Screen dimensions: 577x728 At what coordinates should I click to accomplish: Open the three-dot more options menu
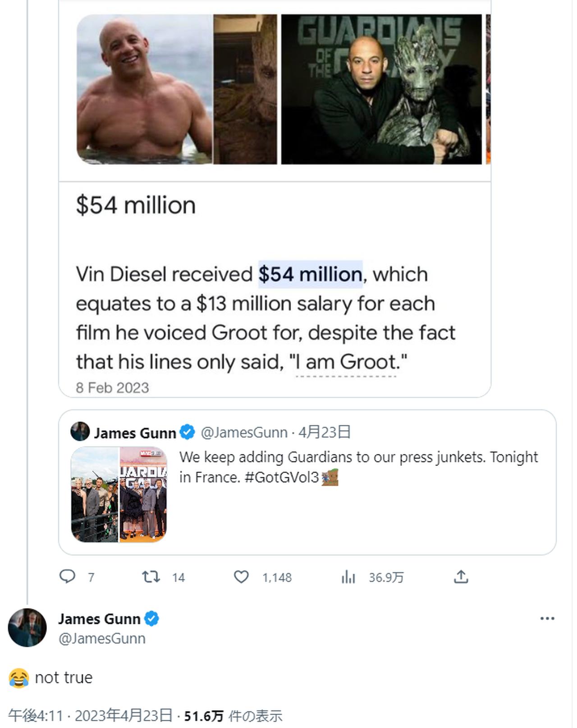point(547,619)
